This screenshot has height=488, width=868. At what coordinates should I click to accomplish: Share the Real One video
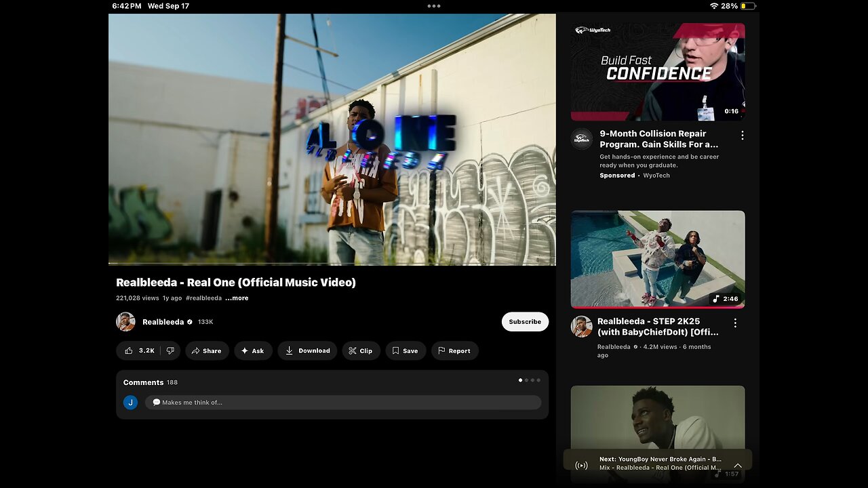point(207,350)
